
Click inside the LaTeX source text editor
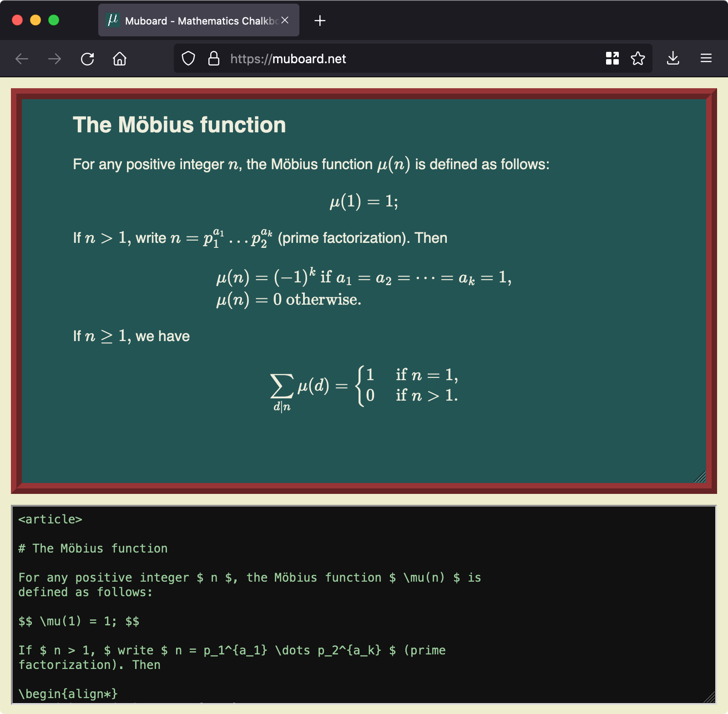click(364, 605)
